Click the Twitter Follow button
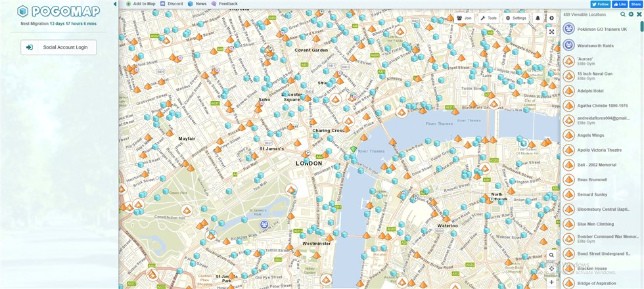The image size is (644, 289). pos(601,4)
